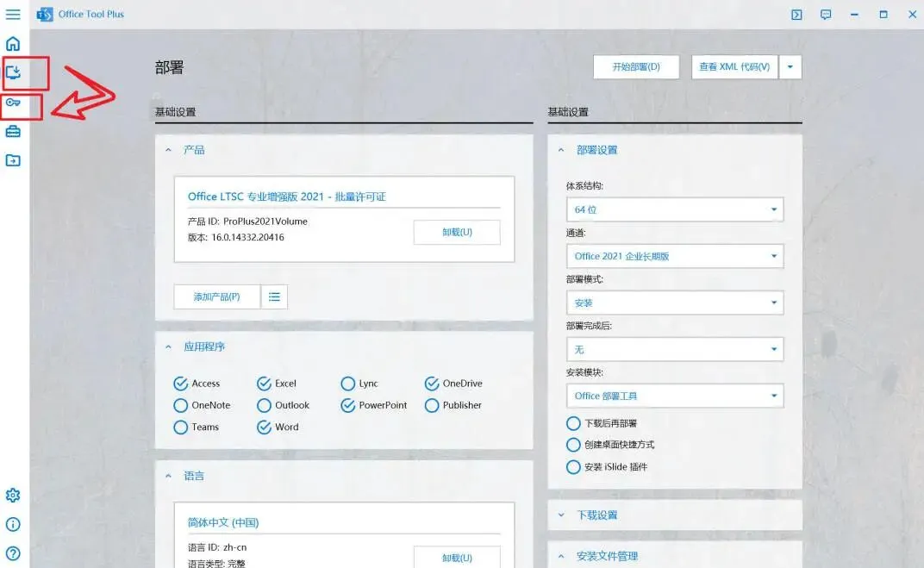Viewport: 924px width, 568px height.
Task: Open the 部署模式 安装 dropdown
Action: pos(675,303)
